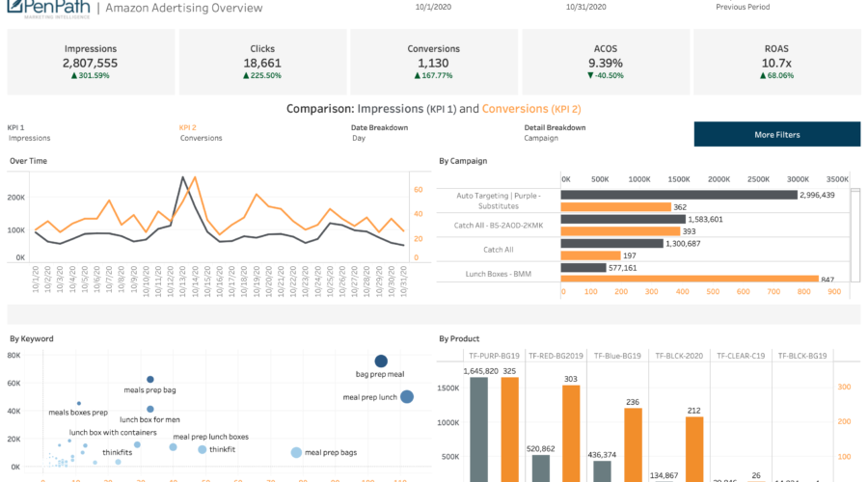
Task: Select the Conversions KPI card
Action: 433,62
